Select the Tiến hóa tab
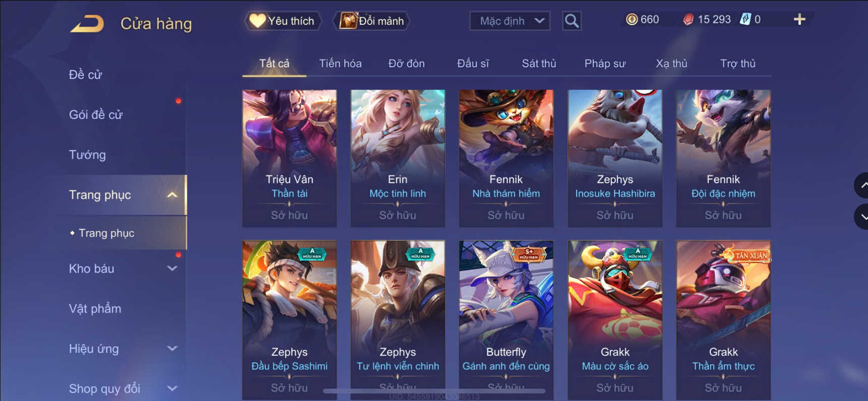Screen dimensions: 868x401 pos(340,63)
